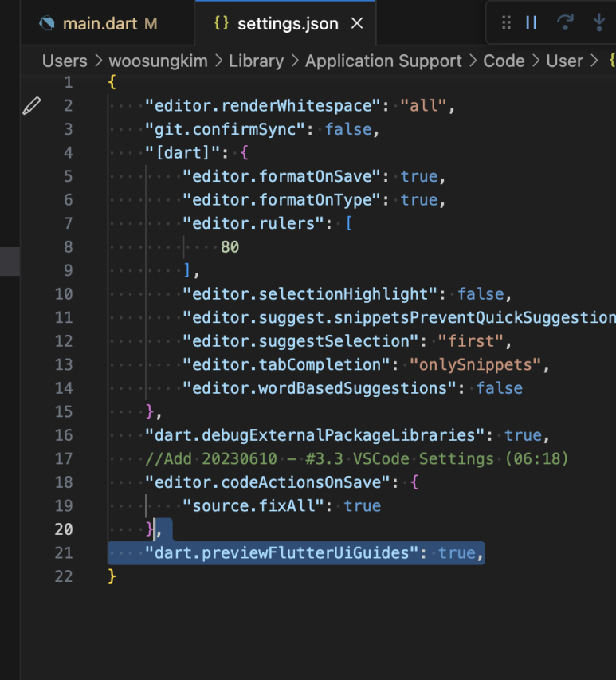Click line number 1 in the gutter

[68, 82]
